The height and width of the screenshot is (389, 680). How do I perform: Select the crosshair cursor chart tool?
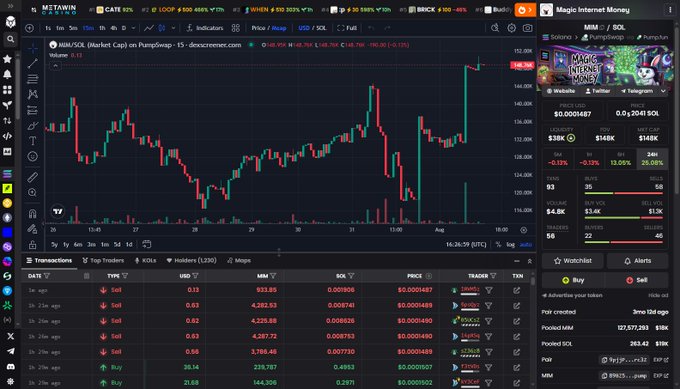click(x=33, y=48)
